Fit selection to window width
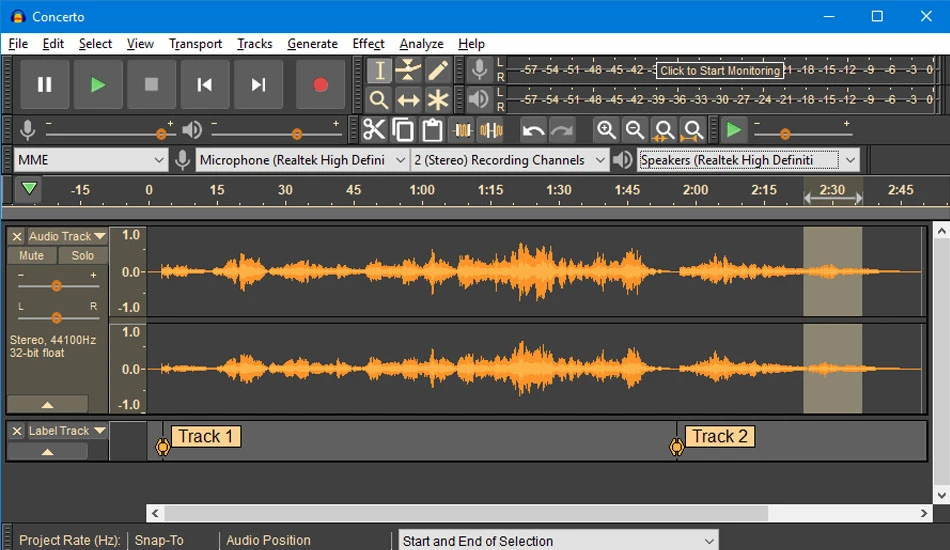Viewport: 950px width, 550px height. pyautogui.click(x=664, y=130)
